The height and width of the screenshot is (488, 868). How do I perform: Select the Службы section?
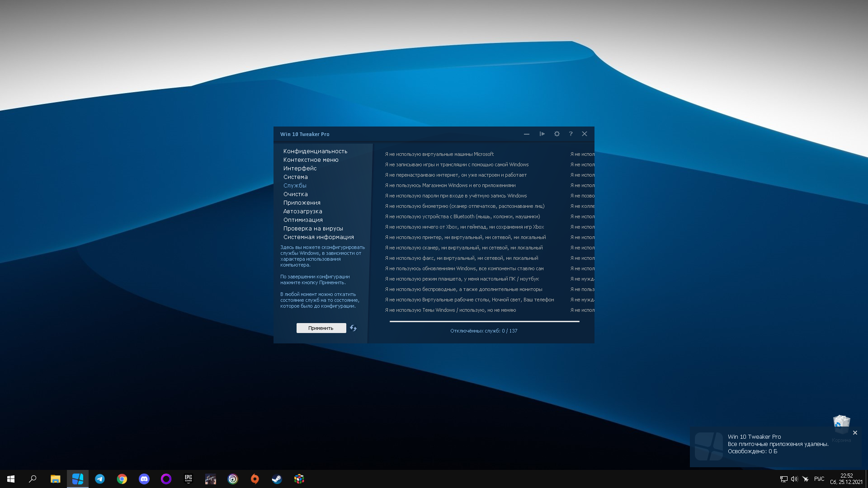coord(295,186)
